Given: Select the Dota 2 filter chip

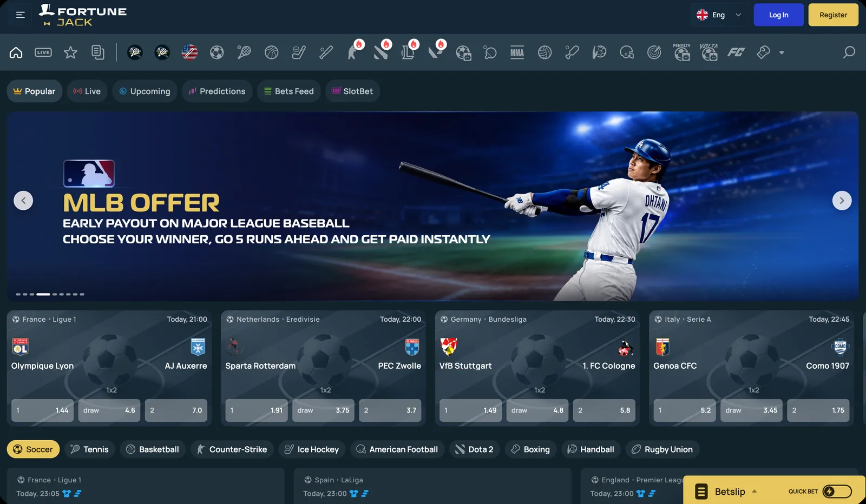Looking at the screenshot, I should (x=475, y=449).
